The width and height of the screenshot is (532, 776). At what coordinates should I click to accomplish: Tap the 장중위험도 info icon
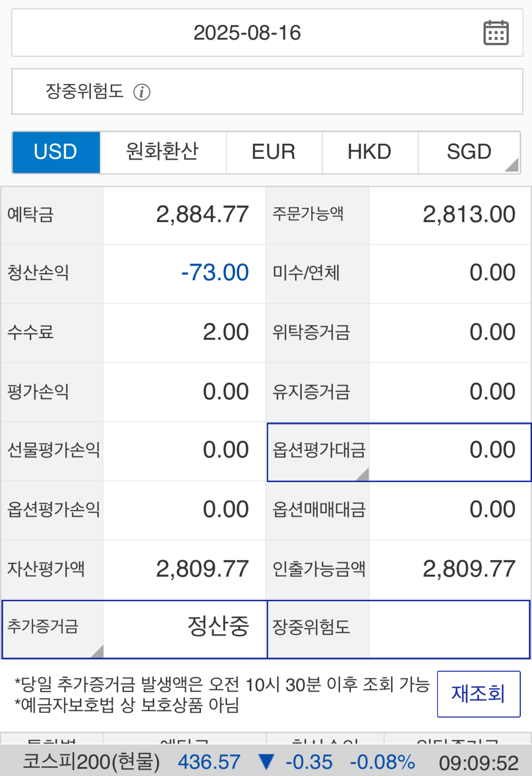click(x=142, y=92)
